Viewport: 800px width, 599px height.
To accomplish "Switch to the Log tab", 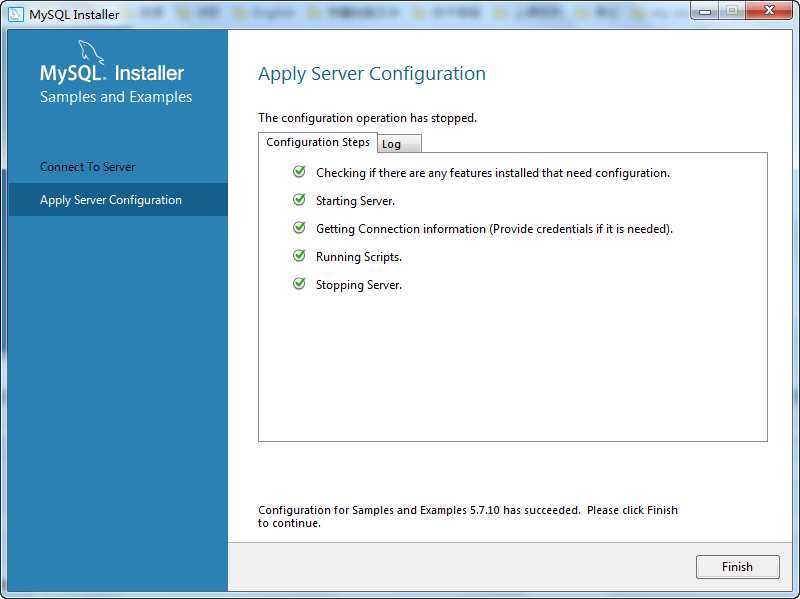I will click(398, 144).
